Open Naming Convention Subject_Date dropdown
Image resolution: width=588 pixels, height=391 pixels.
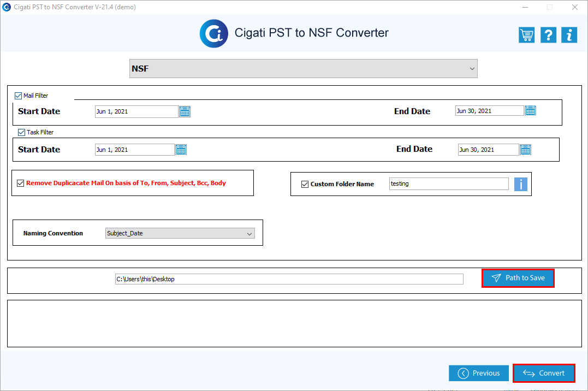tap(180, 233)
